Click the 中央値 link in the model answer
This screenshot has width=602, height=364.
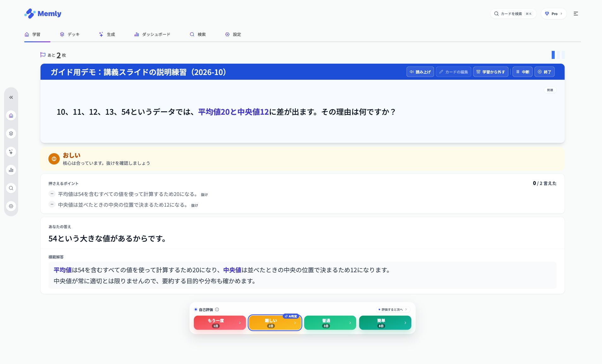[x=232, y=270]
